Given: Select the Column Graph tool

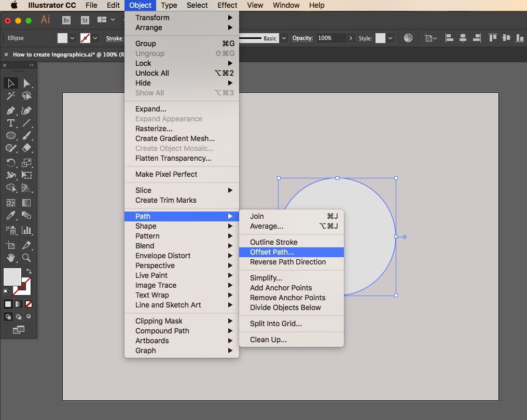Looking at the screenshot, I should click(26, 230).
